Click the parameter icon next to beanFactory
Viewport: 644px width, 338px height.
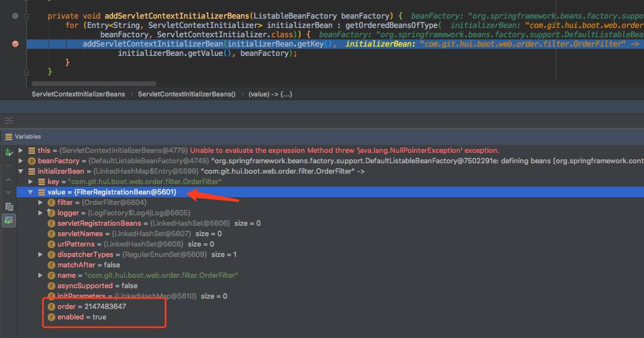[x=32, y=161]
